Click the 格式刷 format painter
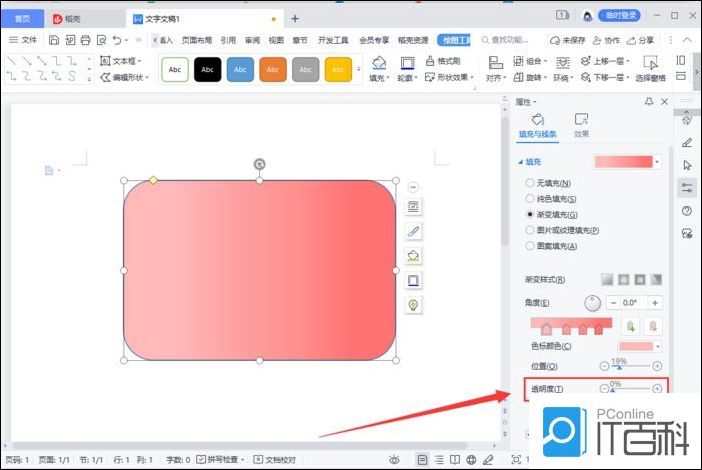 442,61
